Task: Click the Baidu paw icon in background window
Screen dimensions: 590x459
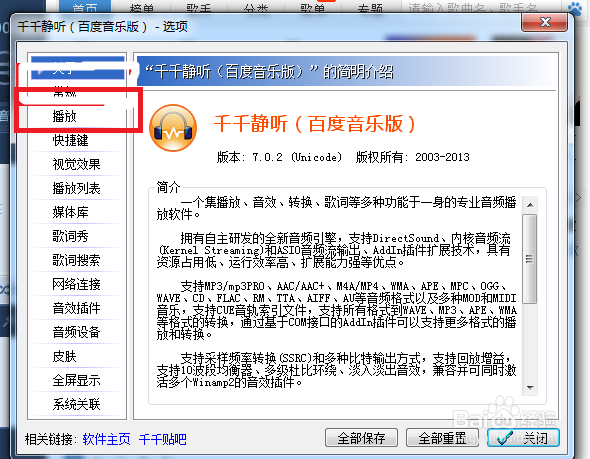Action: pos(575,8)
